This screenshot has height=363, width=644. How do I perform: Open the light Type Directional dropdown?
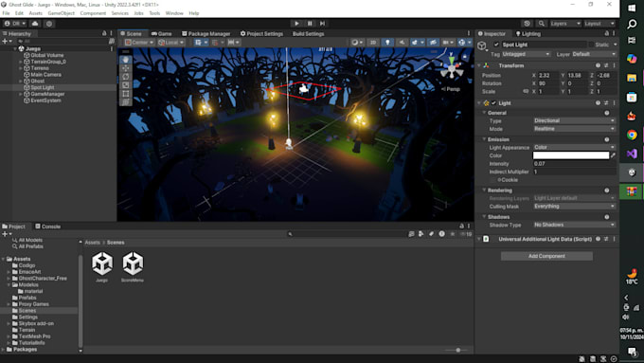574,120
